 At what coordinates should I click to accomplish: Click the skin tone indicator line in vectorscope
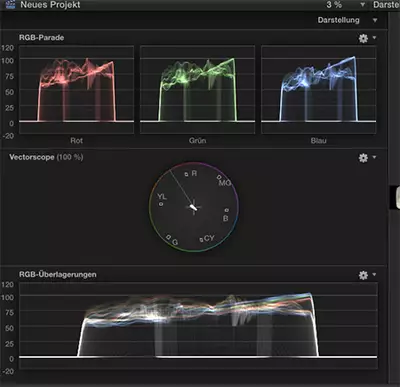(181, 188)
